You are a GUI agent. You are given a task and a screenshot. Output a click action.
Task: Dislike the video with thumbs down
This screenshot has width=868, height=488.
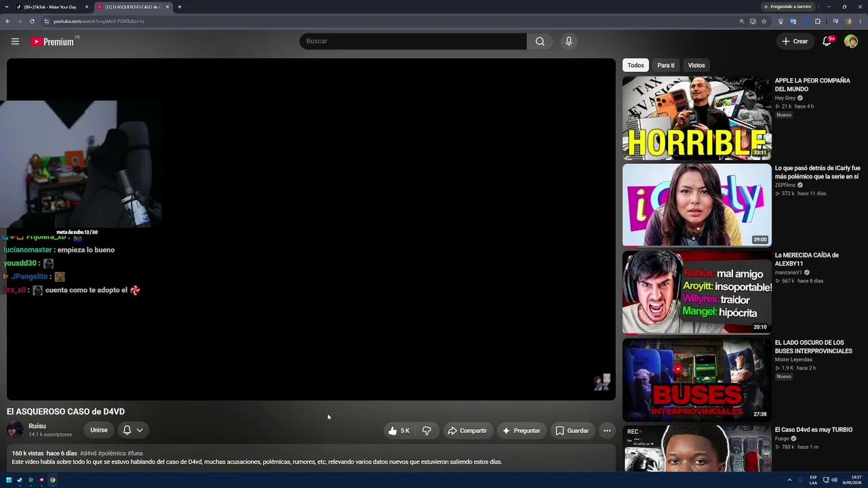427,430
